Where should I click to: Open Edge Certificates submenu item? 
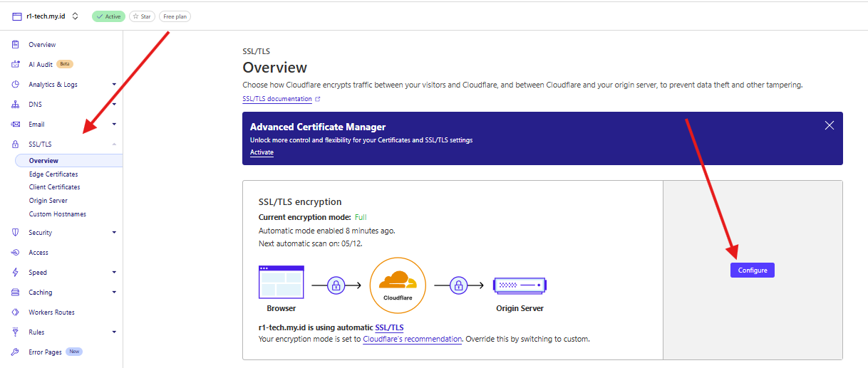(53, 174)
